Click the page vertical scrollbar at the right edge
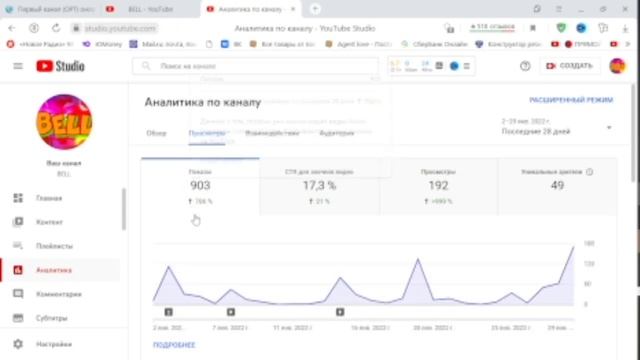 tap(634, 133)
